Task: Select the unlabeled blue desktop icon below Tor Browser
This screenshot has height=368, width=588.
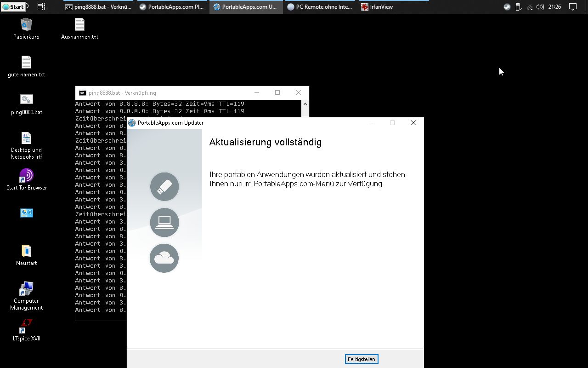Action: point(26,213)
